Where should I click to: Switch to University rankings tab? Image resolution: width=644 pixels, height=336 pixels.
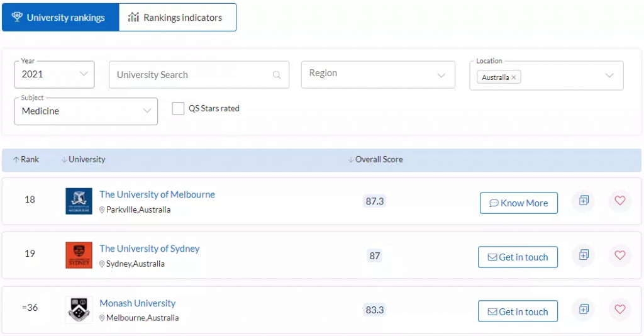(x=60, y=17)
